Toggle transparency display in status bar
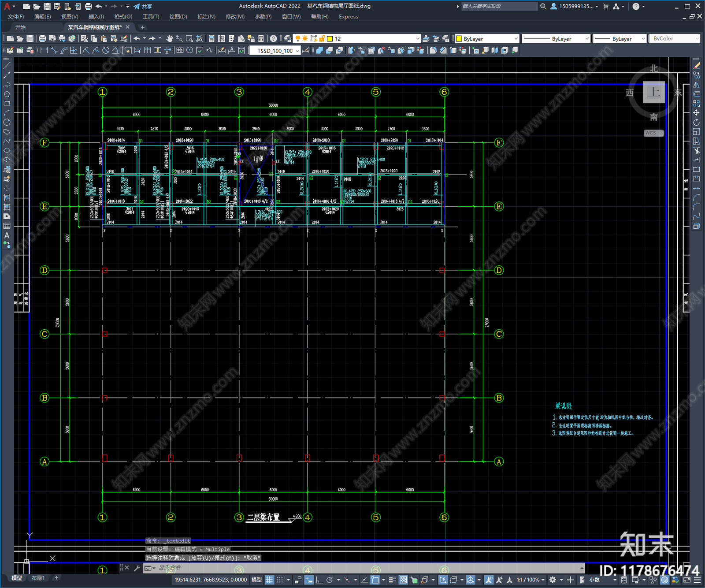The height and width of the screenshot is (588, 705). coord(403,580)
